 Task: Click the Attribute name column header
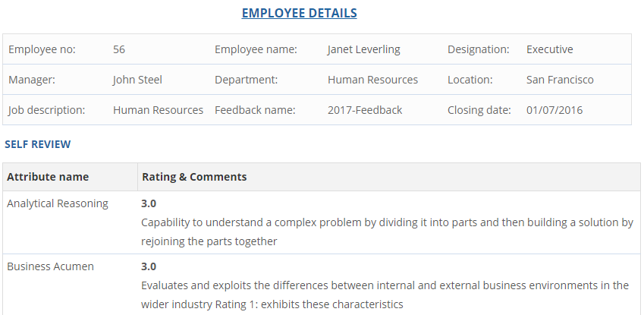click(x=48, y=177)
